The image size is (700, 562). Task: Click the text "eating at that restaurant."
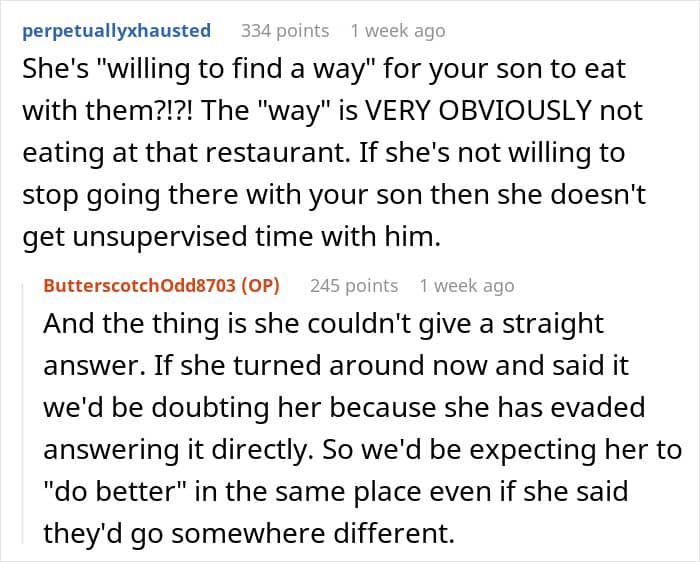tap(186, 153)
